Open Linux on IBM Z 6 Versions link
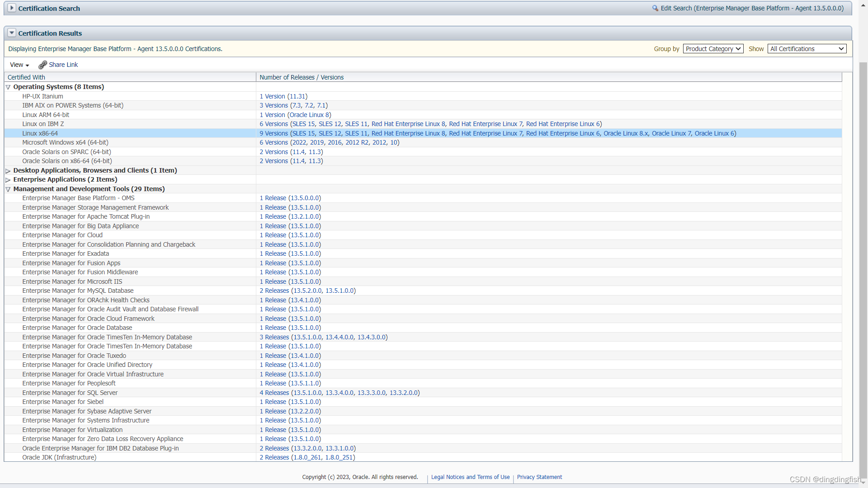 point(274,124)
